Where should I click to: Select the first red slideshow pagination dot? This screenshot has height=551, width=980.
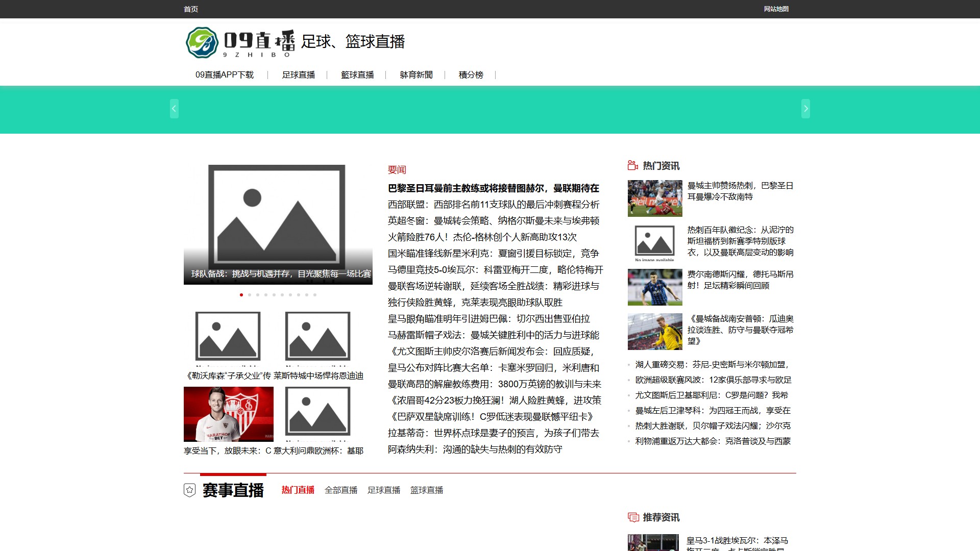coord(241,295)
